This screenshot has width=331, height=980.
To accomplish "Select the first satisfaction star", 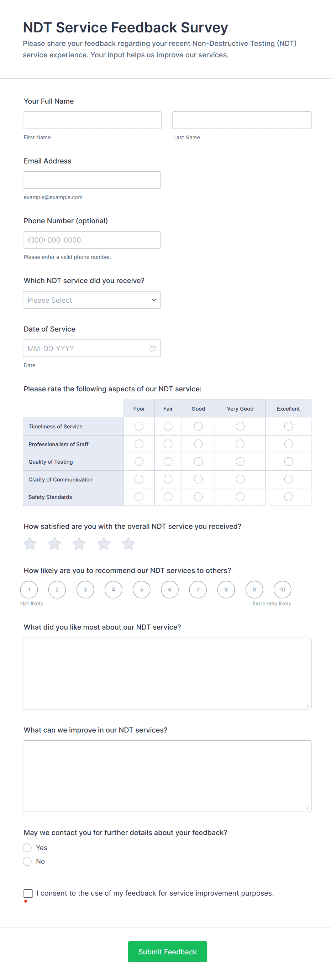I will [x=30, y=544].
